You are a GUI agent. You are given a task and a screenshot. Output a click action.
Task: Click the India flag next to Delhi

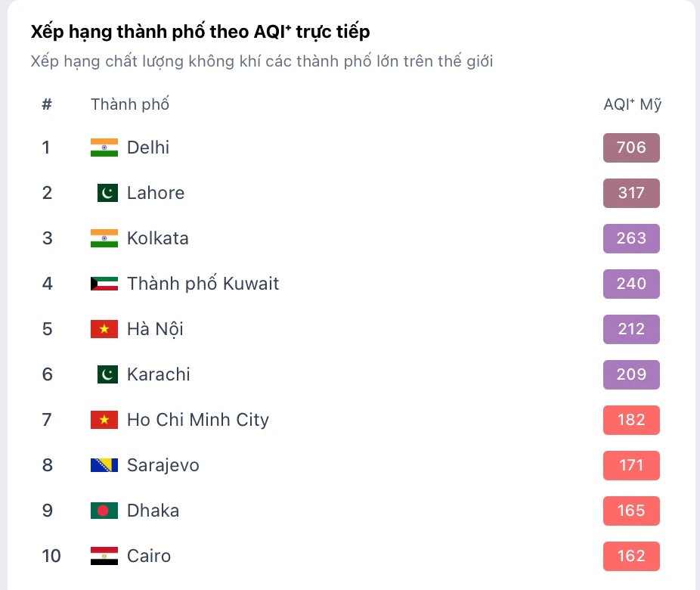click(x=104, y=147)
